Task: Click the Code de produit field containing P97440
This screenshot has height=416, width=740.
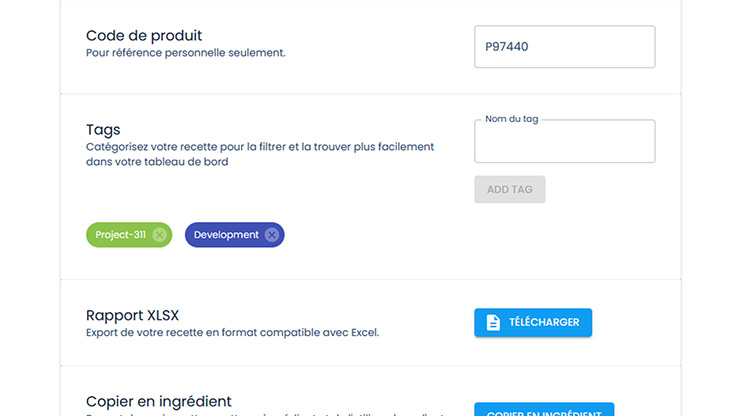Action: pos(564,47)
